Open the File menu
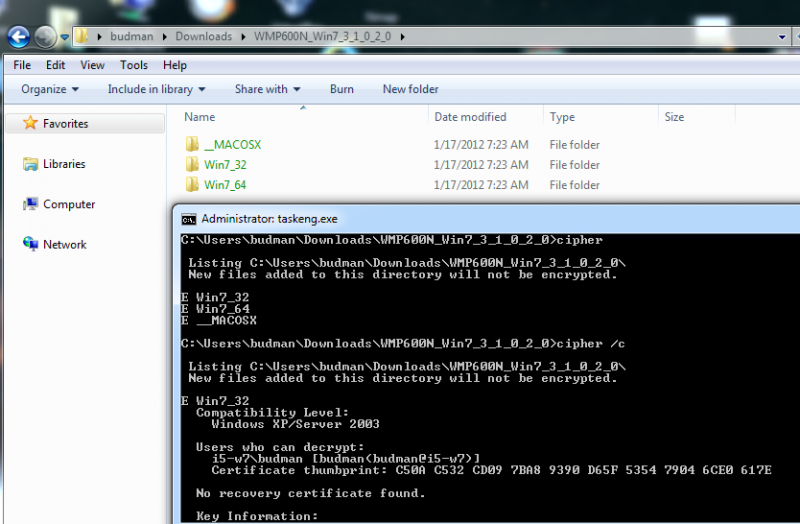 pyautogui.click(x=22, y=65)
